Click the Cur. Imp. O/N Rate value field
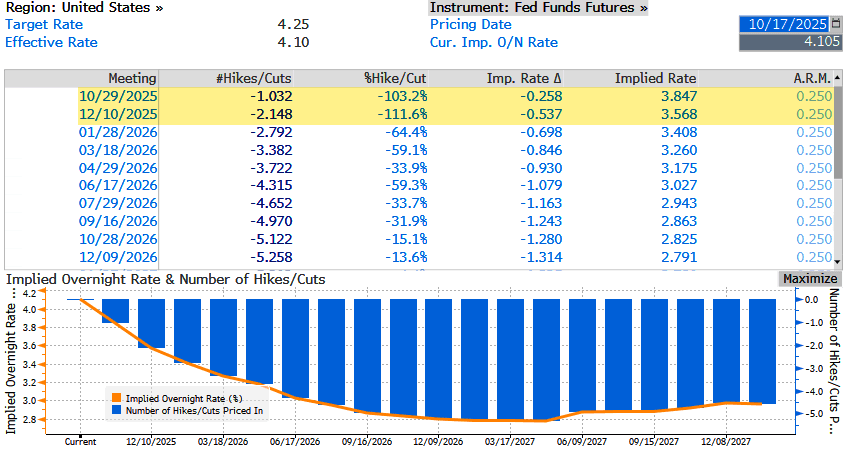This screenshot has height=456, width=844. click(789, 42)
